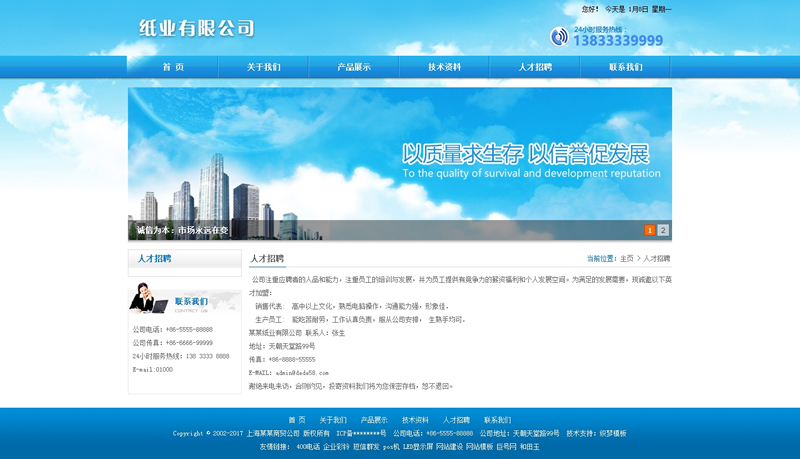Click the 人才招聘 sidebar heading
The image size is (800, 459).
click(x=154, y=258)
